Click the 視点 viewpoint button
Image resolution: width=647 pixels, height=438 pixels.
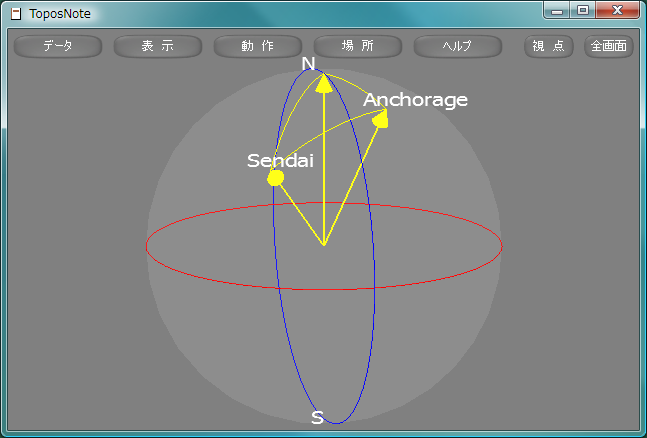click(x=549, y=46)
